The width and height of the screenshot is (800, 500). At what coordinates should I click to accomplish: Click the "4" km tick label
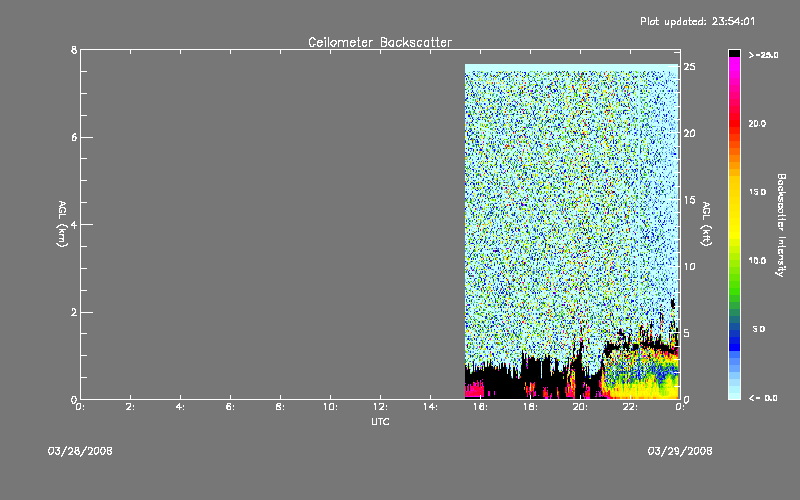click(x=74, y=224)
